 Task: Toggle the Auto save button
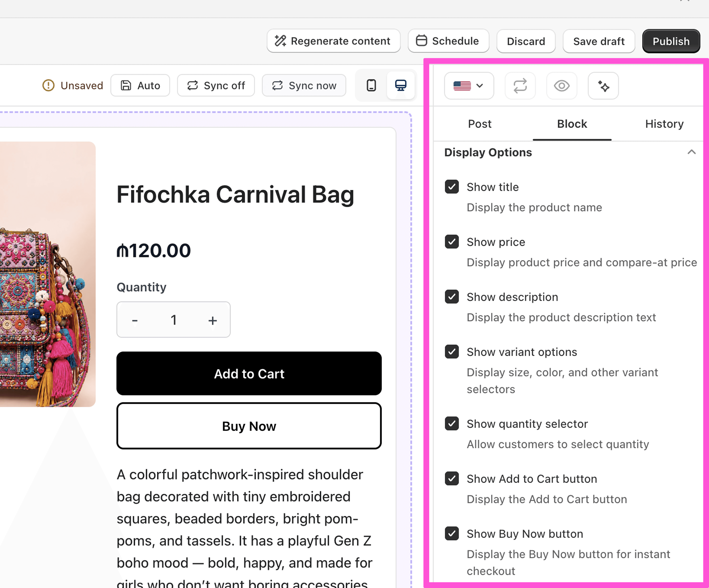pos(140,85)
